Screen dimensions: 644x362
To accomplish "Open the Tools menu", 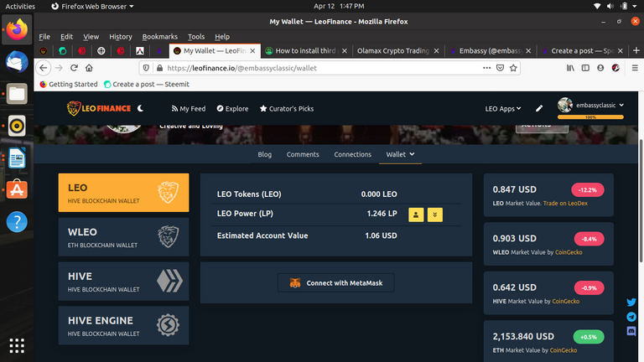I will coord(196,37).
